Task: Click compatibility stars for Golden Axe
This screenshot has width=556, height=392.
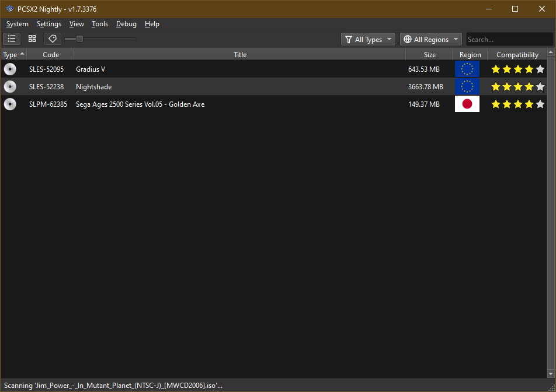Action: (x=517, y=104)
